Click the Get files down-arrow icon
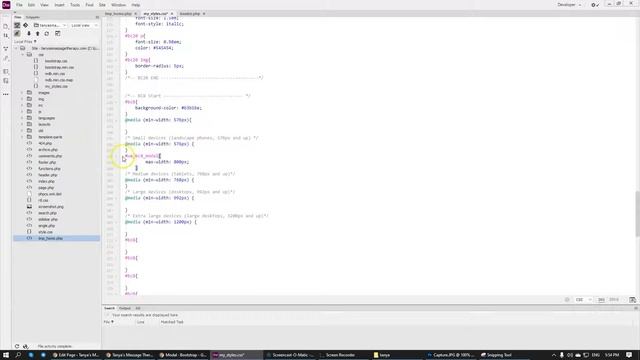640x360 pixels. click(29, 33)
